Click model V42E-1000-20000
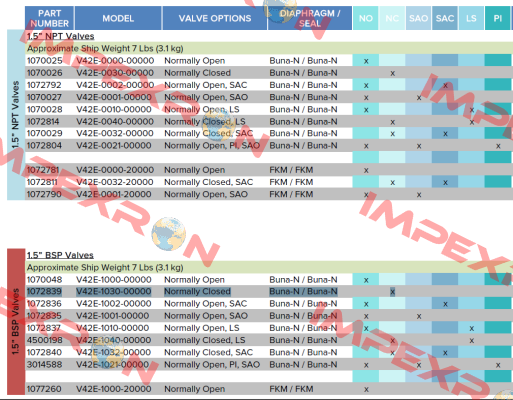This screenshot has width=513, height=400. click(x=113, y=389)
